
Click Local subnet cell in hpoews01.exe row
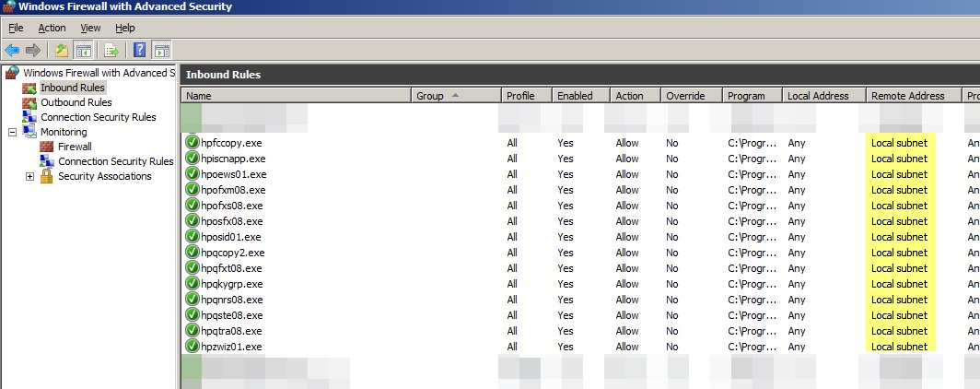[899, 174]
